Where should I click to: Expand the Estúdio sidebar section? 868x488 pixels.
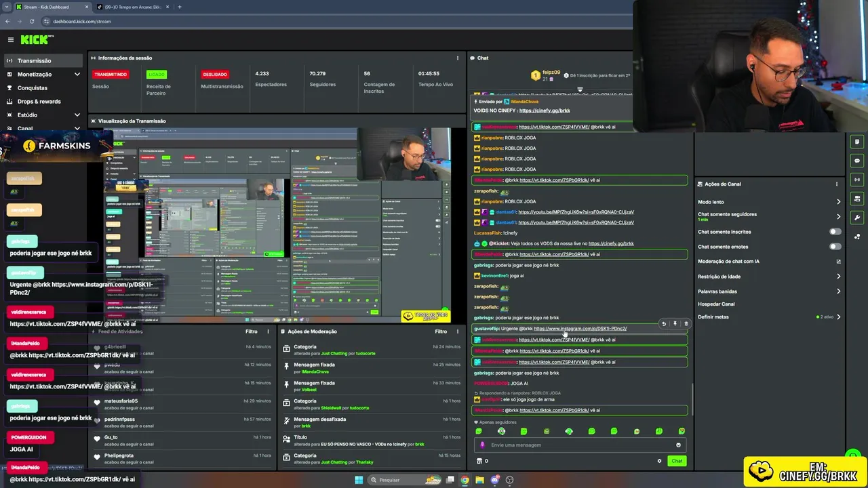tap(43, 115)
